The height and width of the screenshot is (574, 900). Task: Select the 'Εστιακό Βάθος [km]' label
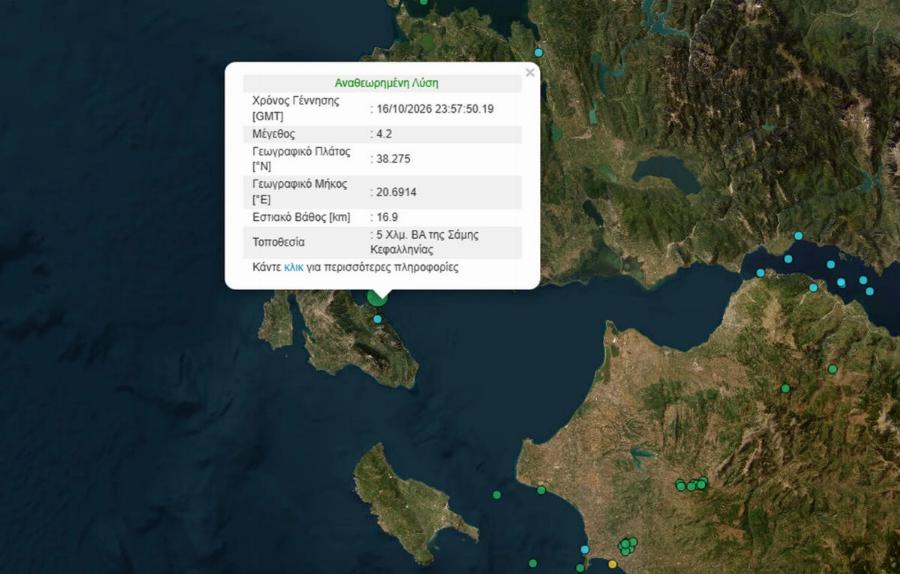click(301, 218)
